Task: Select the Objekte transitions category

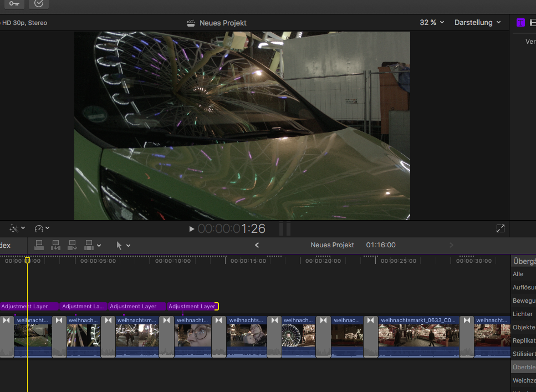Action: pyautogui.click(x=524, y=327)
